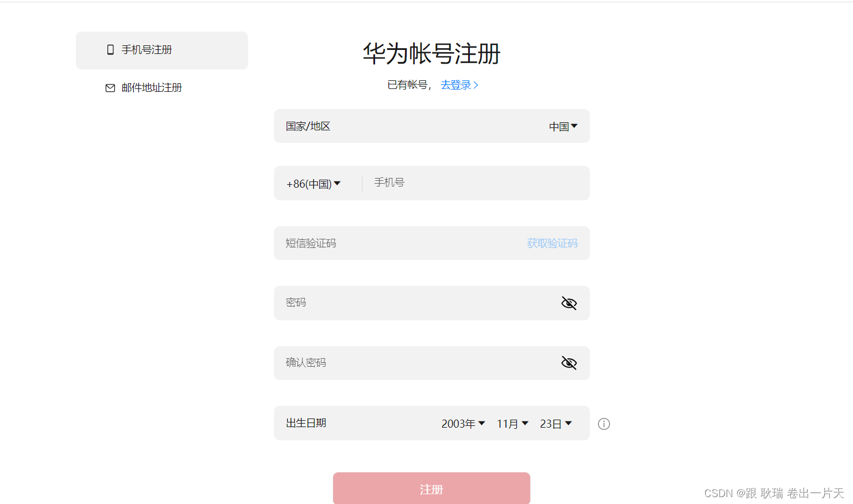Open the 2003年 birth year dropdown
This screenshot has height=504, width=853.
tap(463, 424)
